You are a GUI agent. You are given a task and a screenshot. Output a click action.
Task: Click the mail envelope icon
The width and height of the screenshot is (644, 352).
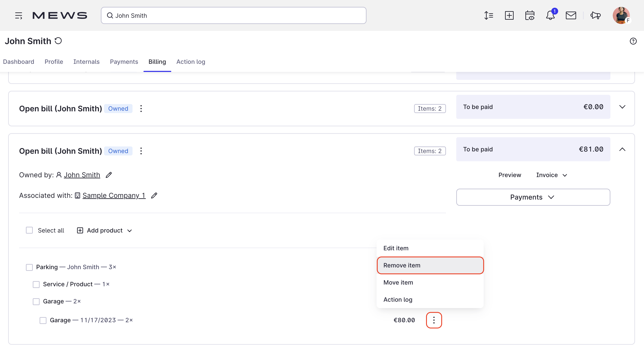point(571,15)
